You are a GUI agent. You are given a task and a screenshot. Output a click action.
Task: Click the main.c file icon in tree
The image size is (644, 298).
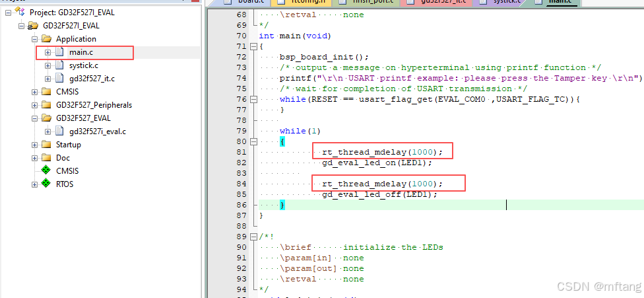point(60,52)
